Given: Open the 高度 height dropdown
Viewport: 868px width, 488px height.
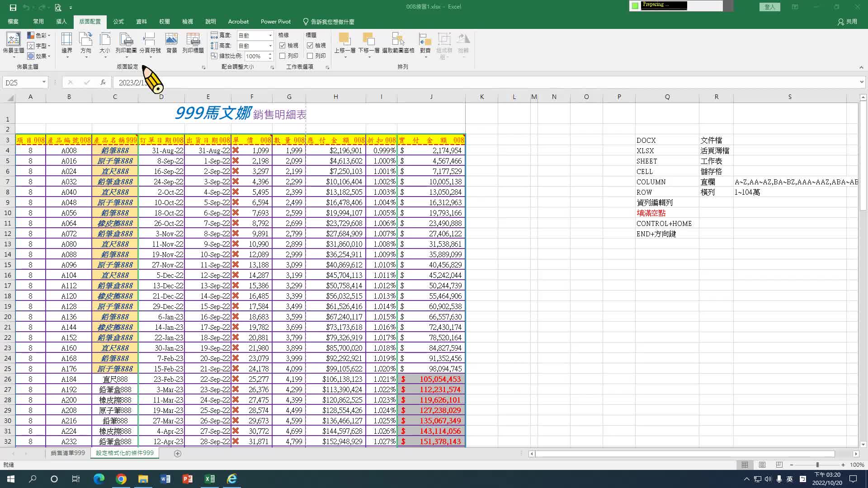Looking at the screenshot, I should coord(270,46).
